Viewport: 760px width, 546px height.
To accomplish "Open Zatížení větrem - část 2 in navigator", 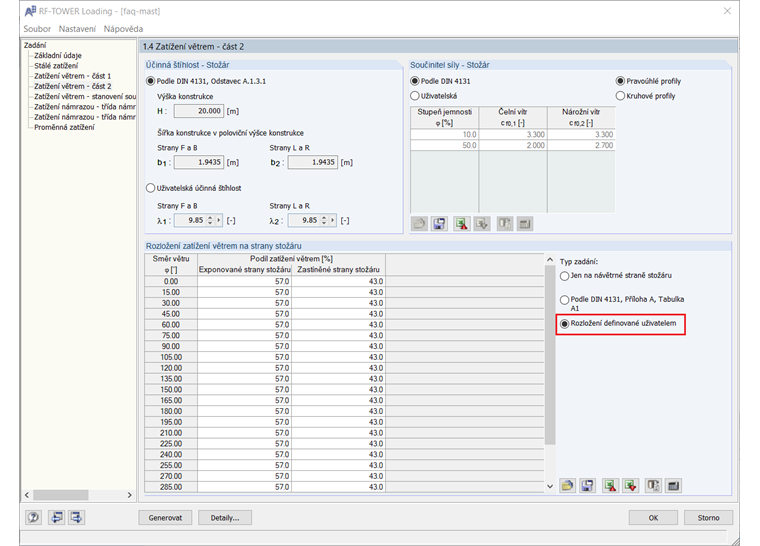I will pos(73,86).
